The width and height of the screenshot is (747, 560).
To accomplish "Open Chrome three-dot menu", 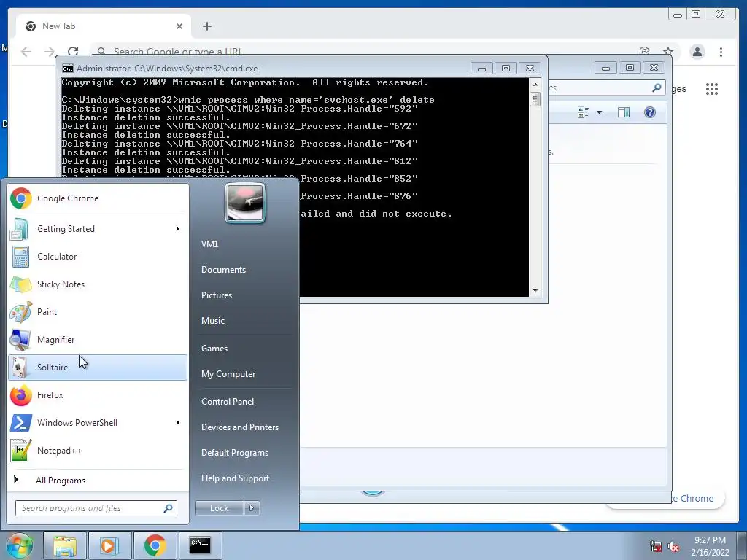I will pyautogui.click(x=721, y=52).
